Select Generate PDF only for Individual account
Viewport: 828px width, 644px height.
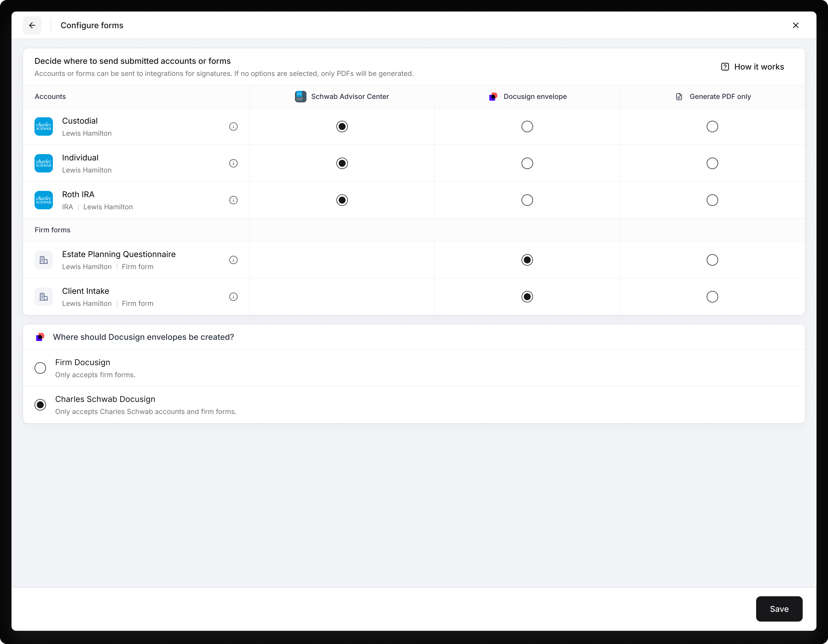[712, 163]
